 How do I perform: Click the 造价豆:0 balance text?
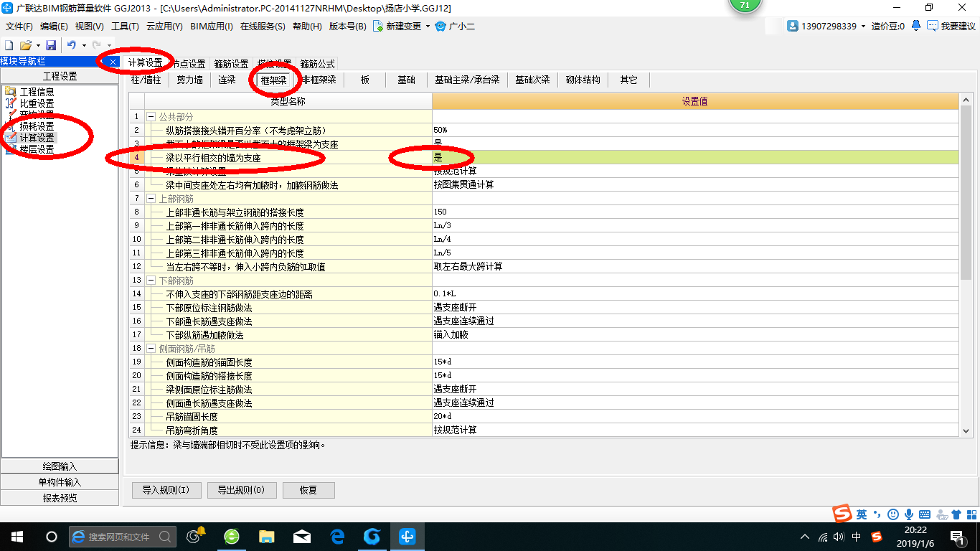coord(888,27)
